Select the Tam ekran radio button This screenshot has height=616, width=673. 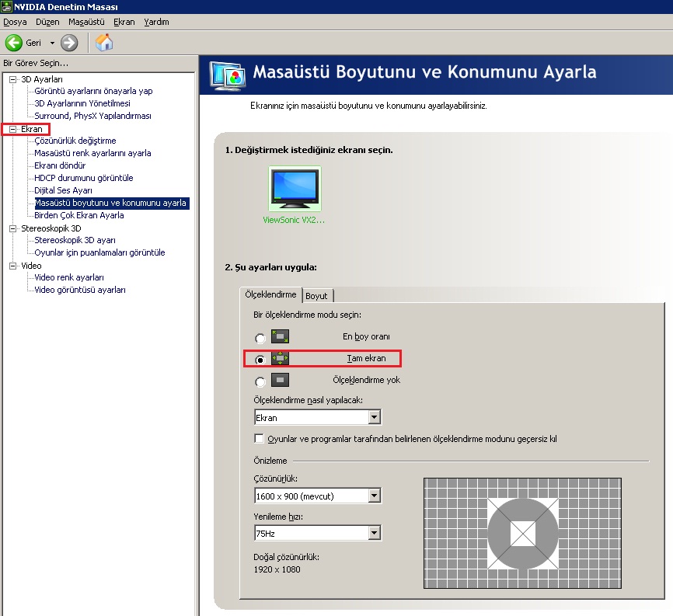[x=260, y=360]
